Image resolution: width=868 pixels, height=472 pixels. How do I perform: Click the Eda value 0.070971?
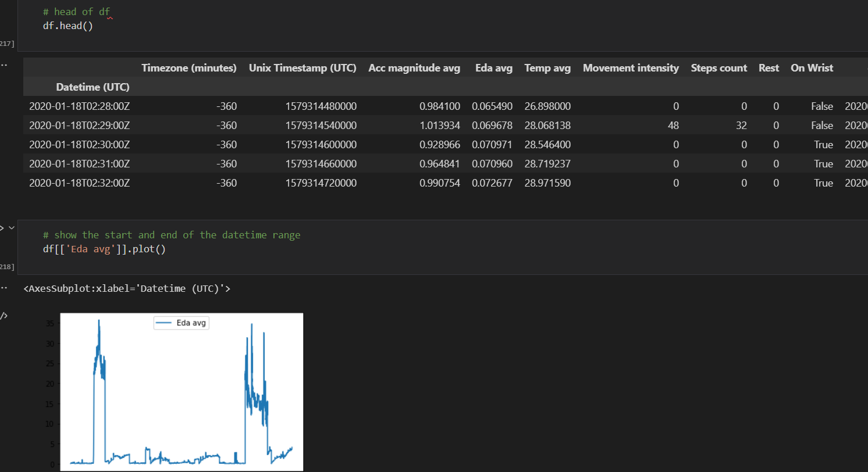(492, 145)
